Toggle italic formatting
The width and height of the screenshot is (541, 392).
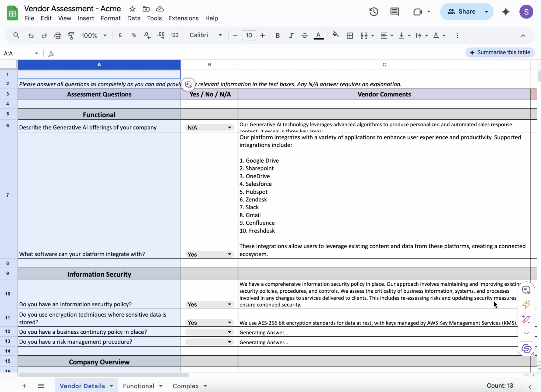pos(291,35)
